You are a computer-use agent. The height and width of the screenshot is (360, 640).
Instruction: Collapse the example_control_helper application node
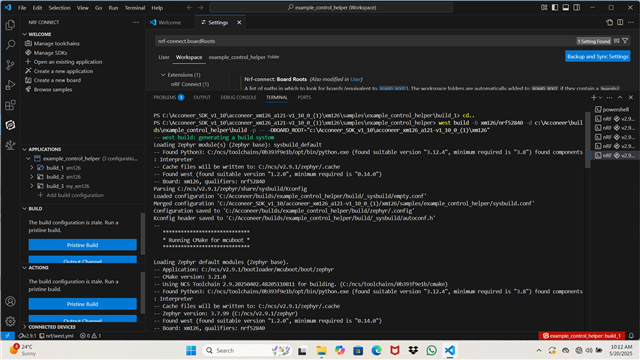(x=29, y=158)
